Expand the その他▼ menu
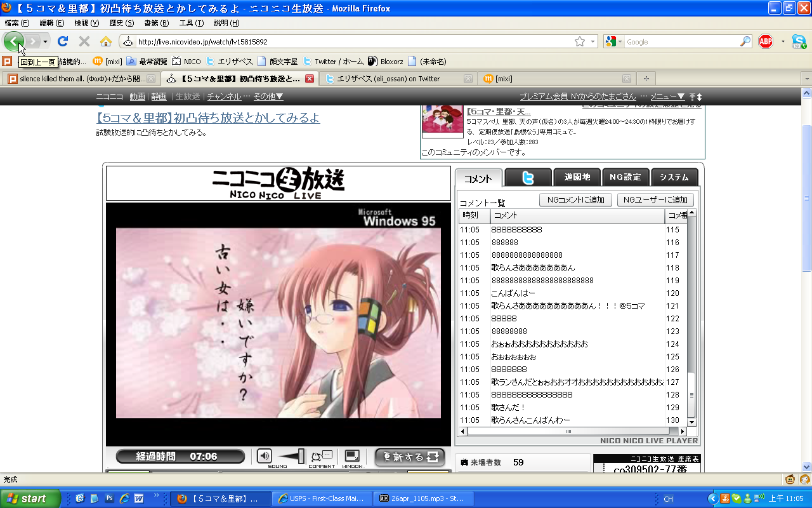812x508 pixels. coord(268,97)
